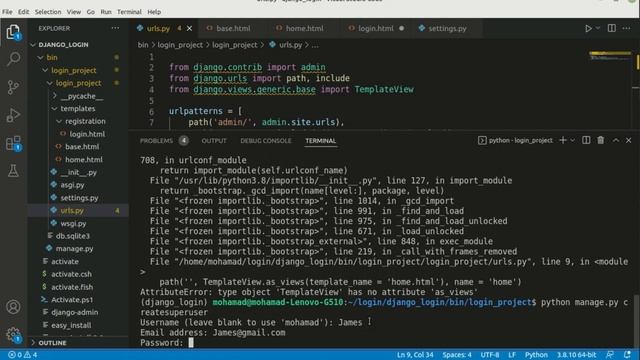This screenshot has width=640, height=360.
Task: Click python login_project terminal icon label
Action: (x=515, y=140)
